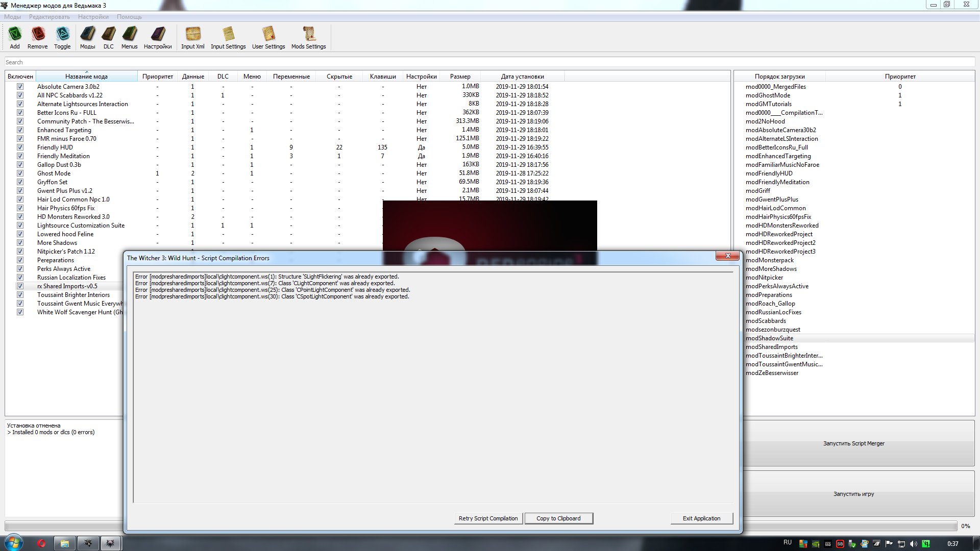Screen dimensions: 980x551
Task: Select modGhostMode in the load order list
Action: coord(768,95)
